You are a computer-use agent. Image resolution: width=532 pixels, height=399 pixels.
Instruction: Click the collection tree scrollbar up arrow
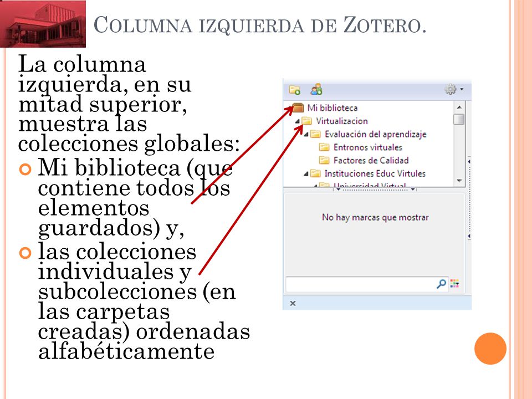click(459, 107)
